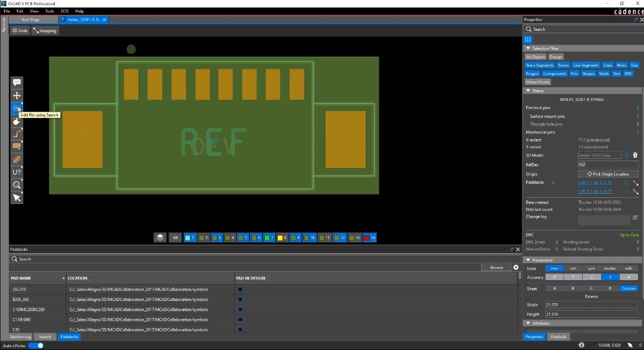Viewport: 644px width, 350px height.
Task: Switch to the Session Log tab
Action: click(x=21, y=337)
